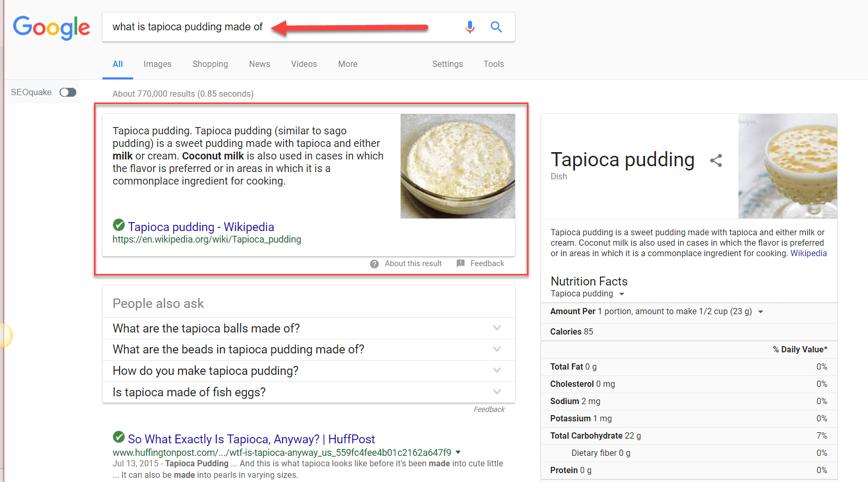Click the 'Tapioca pudding' panel title
This screenshot has height=482, width=868.
(623, 159)
